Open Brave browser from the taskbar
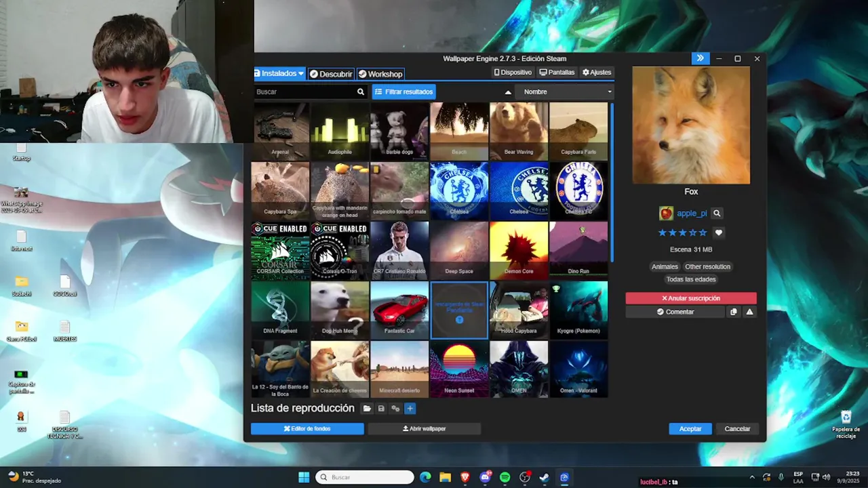 pyautogui.click(x=465, y=477)
